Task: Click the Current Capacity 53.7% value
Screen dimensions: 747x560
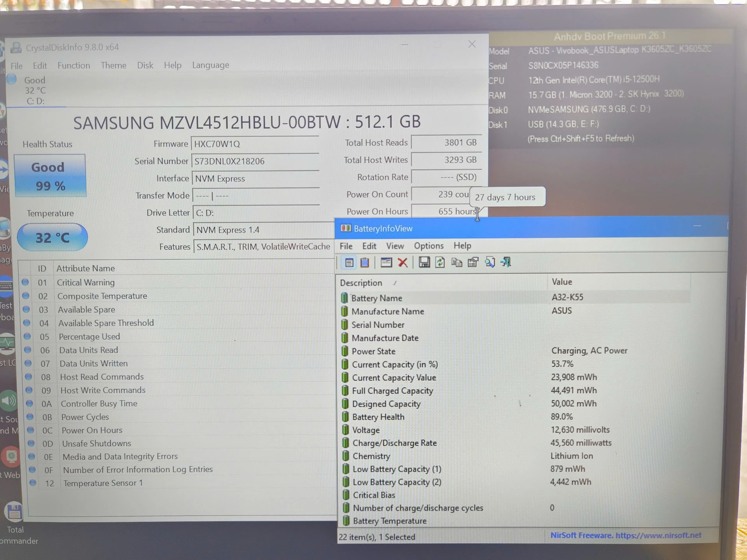Action: [562, 364]
